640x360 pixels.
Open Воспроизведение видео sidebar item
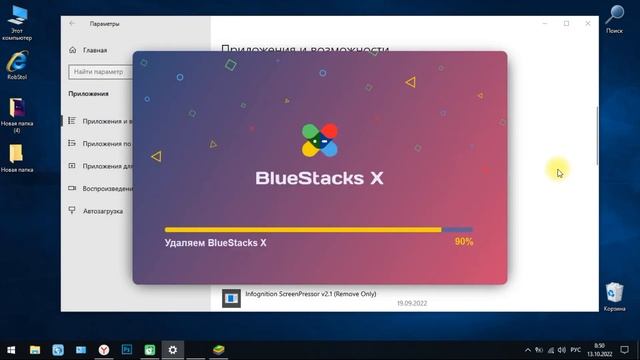point(100,189)
